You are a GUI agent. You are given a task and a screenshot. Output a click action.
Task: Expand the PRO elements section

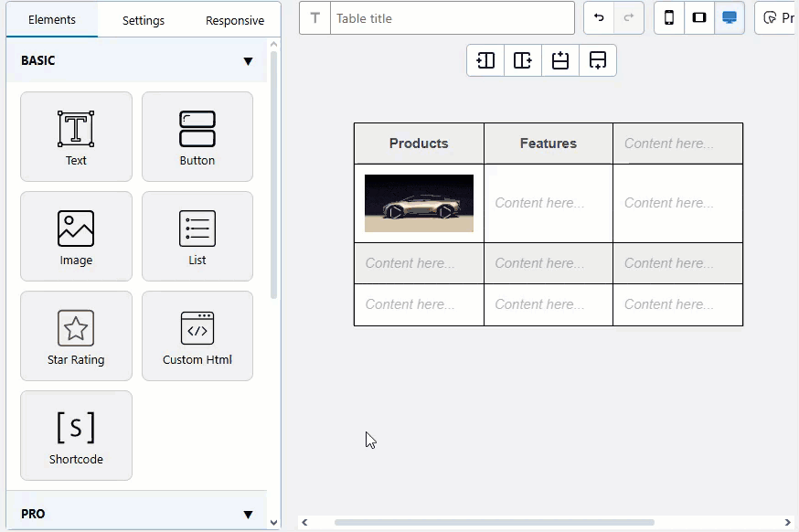point(248,515)
